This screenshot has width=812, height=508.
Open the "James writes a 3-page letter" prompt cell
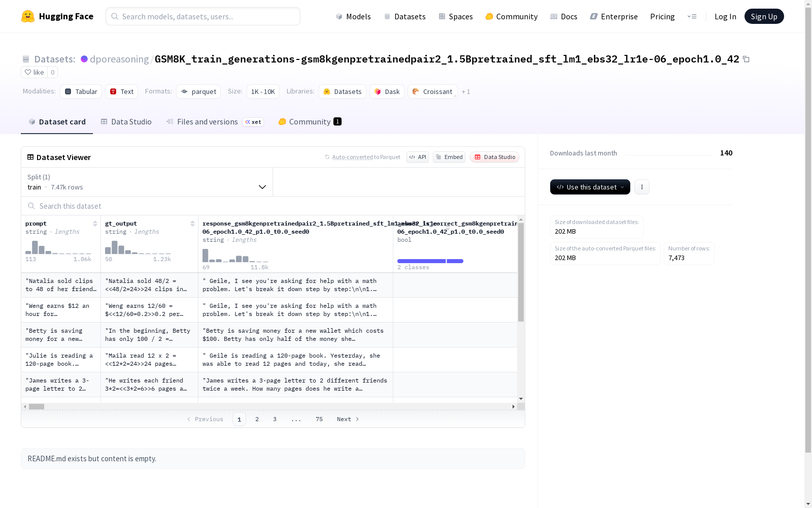coord(61,385)
